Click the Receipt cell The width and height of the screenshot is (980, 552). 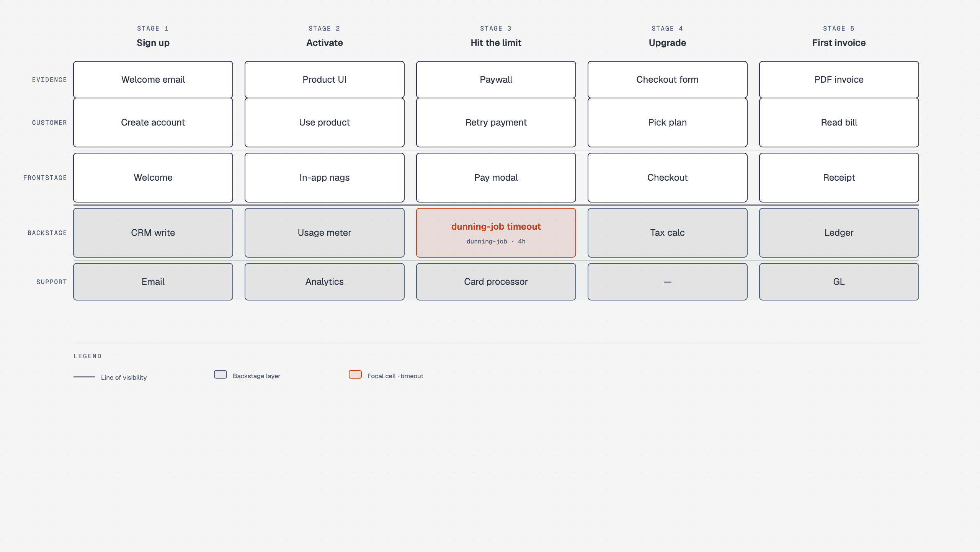coord(839,178)
